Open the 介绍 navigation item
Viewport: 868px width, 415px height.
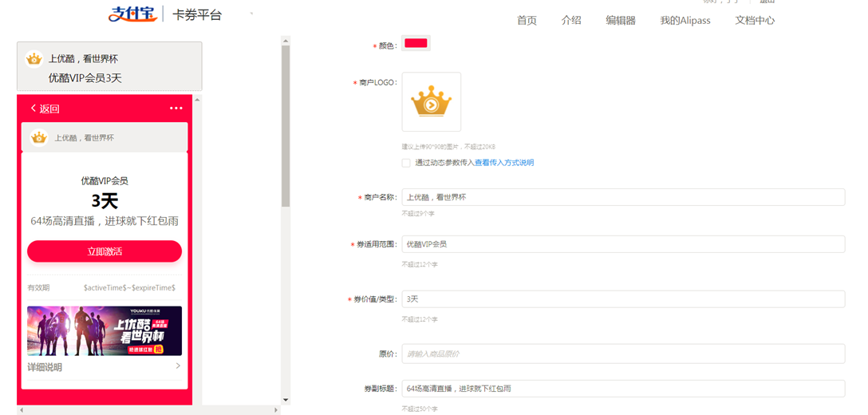571,21
